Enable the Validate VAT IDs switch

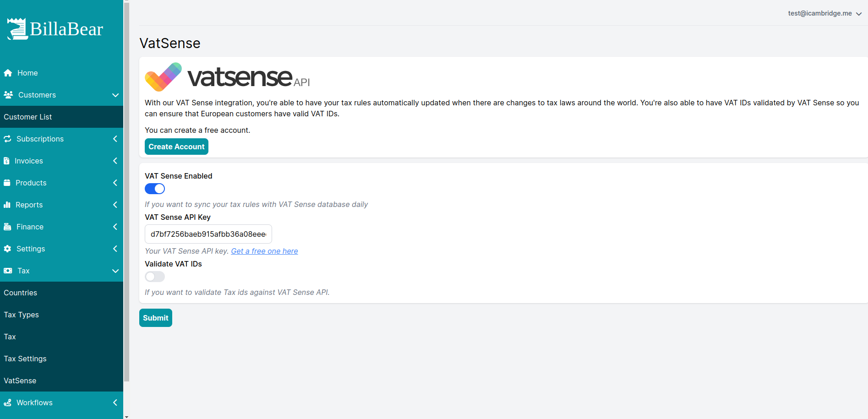155,277
